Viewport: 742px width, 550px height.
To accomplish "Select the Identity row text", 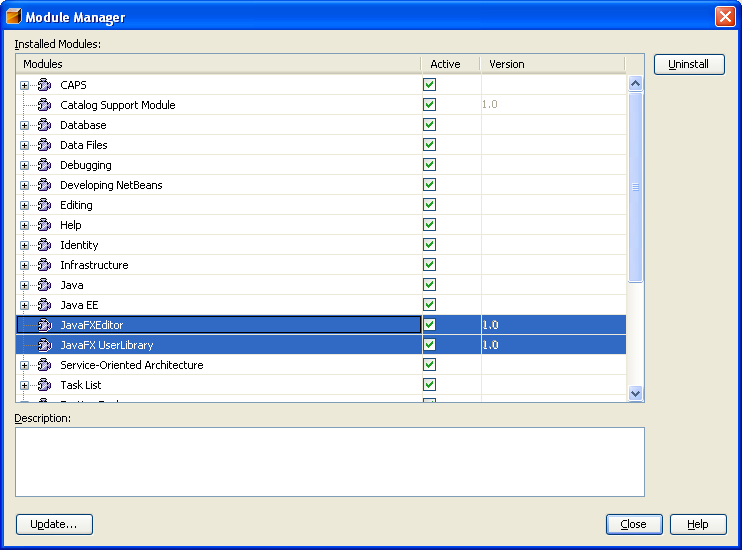I will 79,245.
